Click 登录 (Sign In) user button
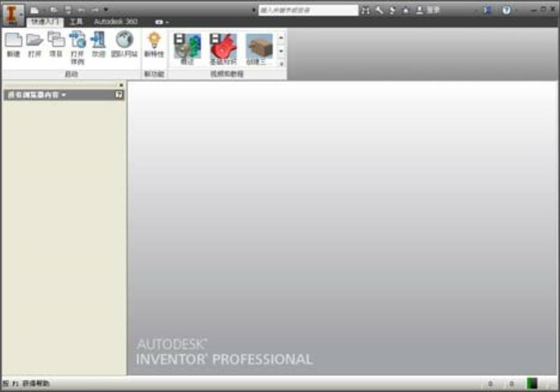Viewport: 560px width, 392px height. [x=428, y=10]
